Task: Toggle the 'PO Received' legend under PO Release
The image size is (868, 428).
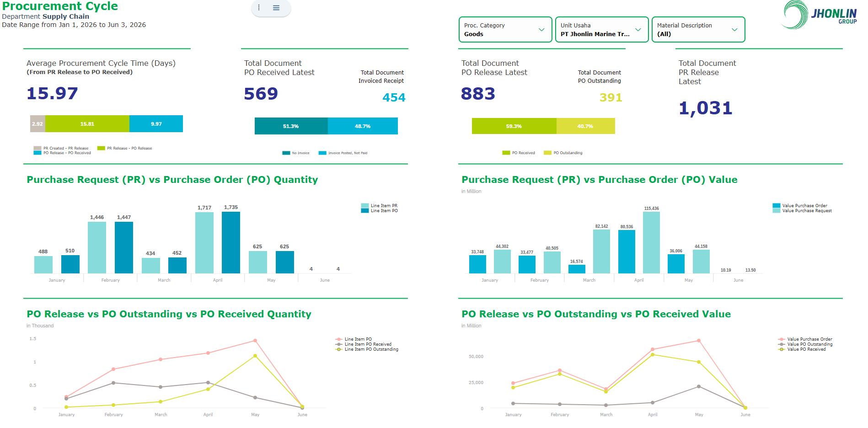Action: 519,153
